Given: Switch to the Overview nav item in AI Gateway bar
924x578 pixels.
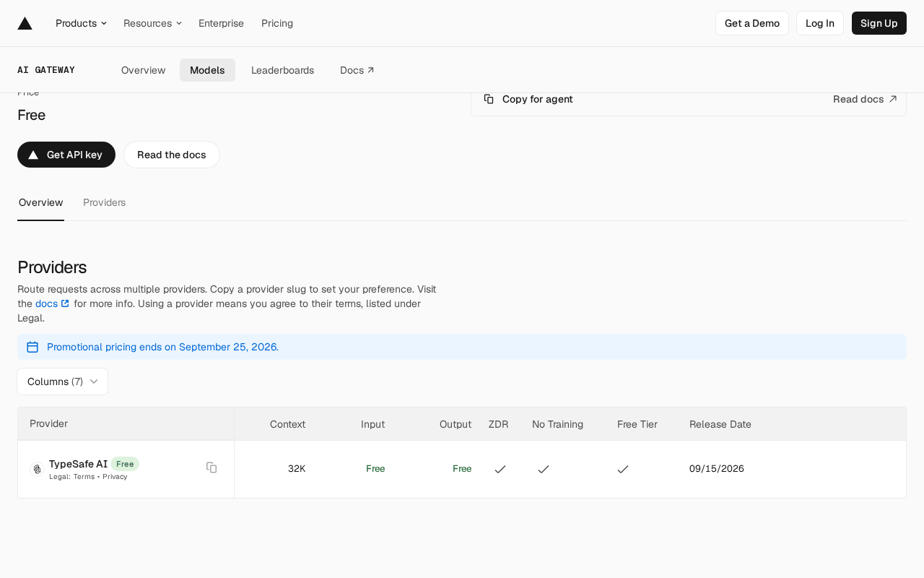Looking at the screenshot, I should point(144,70).
